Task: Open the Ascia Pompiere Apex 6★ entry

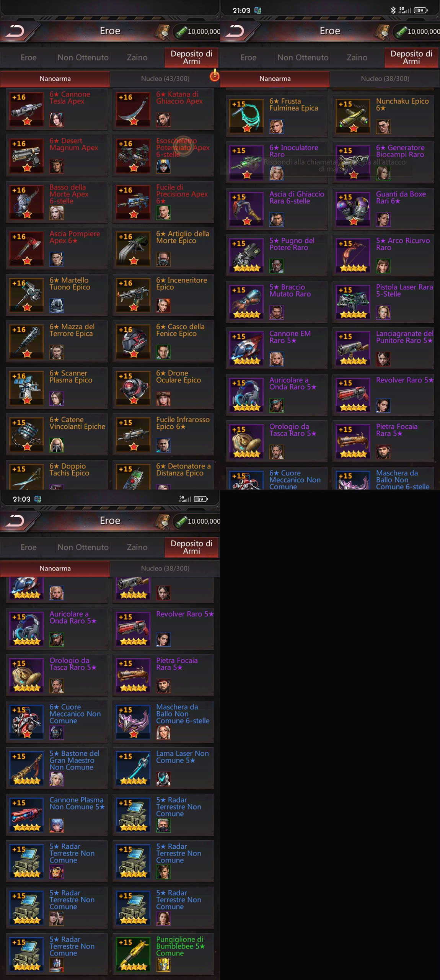Action: coord(57,248)
